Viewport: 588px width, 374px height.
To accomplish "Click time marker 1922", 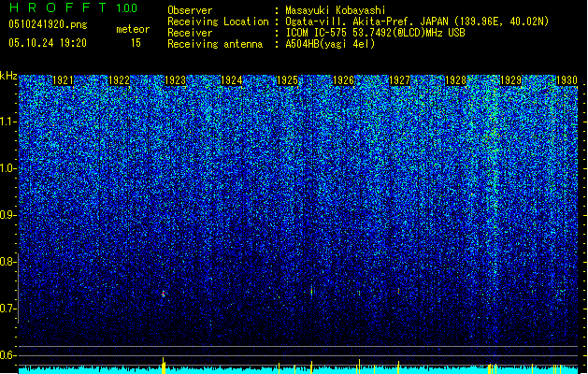I will [120, 80].
